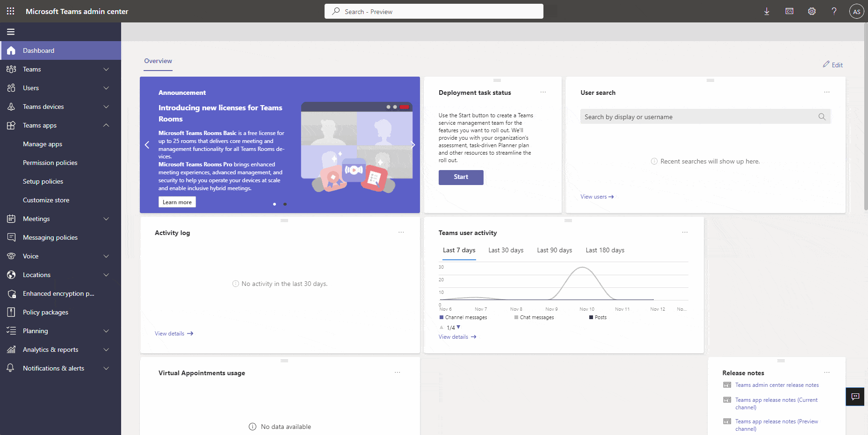The height and width of the screenshot is (435, 868).
Task: Click the Analytics & reports chart icon
Action: pyautogui.click(x=11, y=349)
